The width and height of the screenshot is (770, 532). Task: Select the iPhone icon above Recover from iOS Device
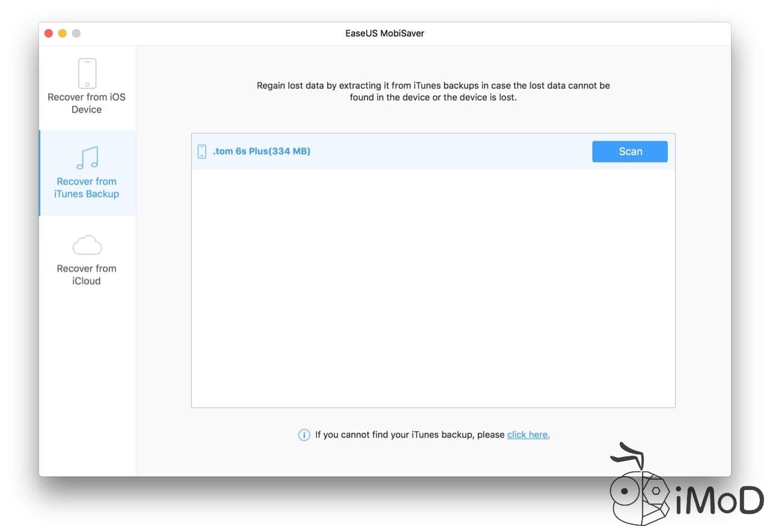click(86, 72)
